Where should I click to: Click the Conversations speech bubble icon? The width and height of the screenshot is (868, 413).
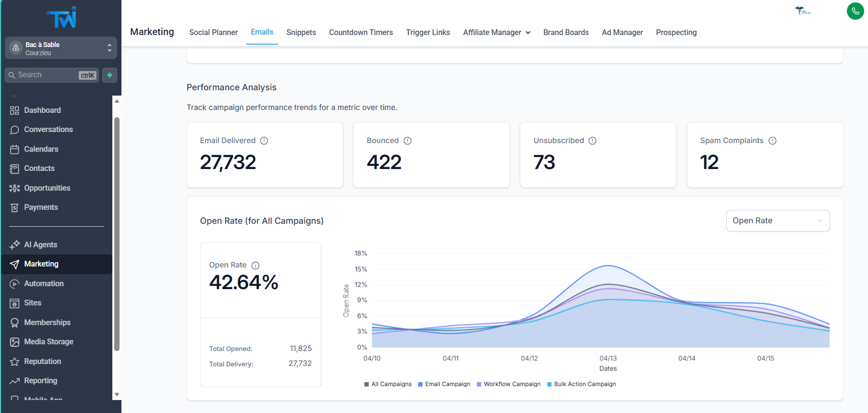coord(14,130)
